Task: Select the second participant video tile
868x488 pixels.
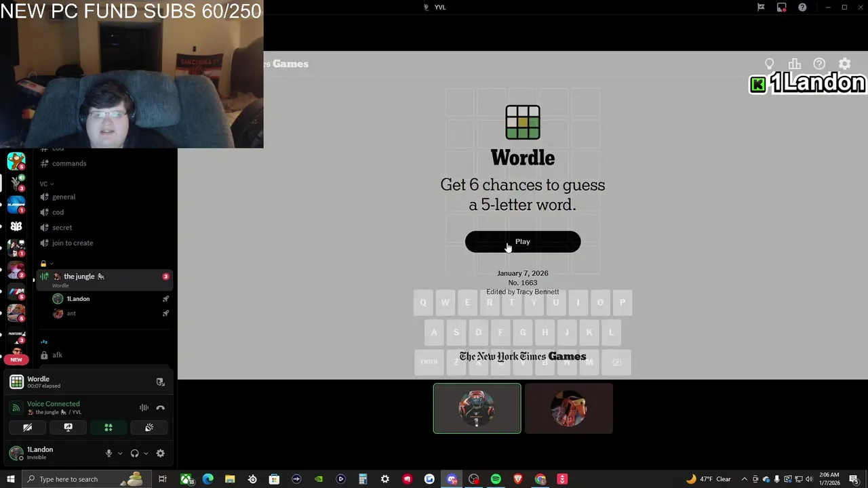Action: 569,409
